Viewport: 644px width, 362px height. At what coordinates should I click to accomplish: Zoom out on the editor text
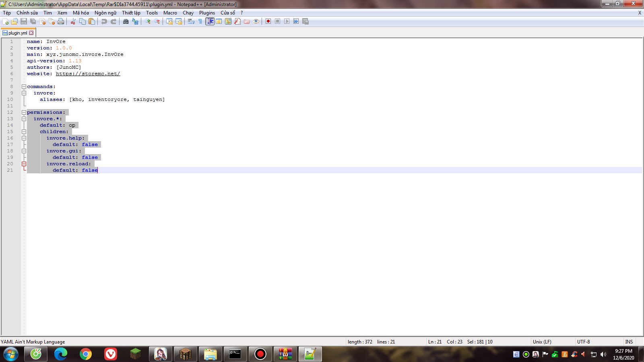click(x=157, y=21)
